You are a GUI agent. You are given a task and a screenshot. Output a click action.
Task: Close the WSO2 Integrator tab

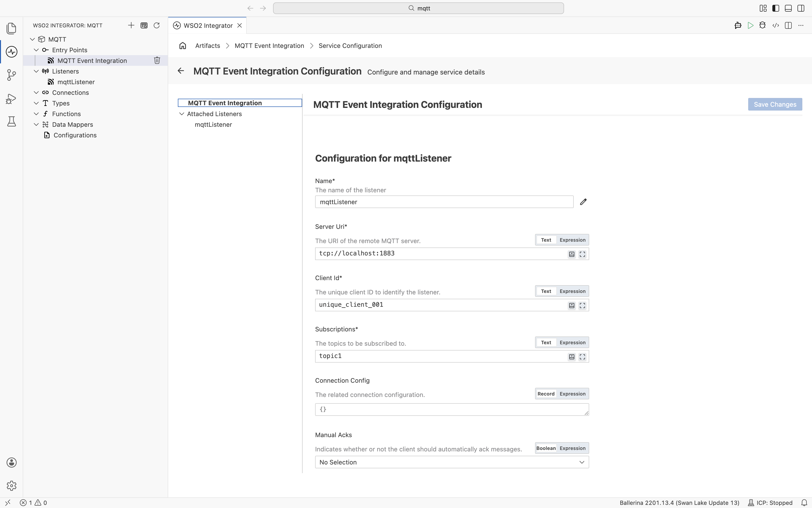239,26
